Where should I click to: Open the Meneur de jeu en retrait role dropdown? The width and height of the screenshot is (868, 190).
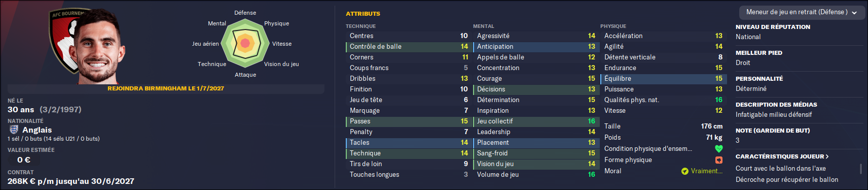[801, 12]
